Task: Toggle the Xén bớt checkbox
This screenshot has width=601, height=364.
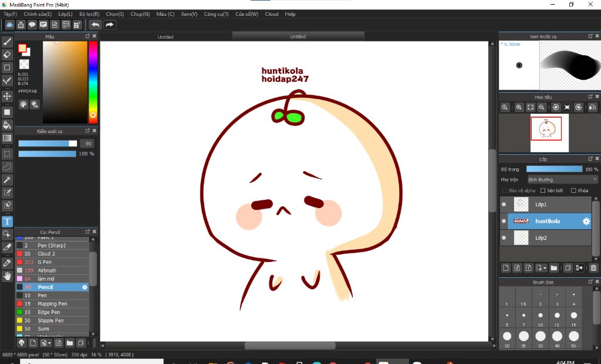Action: (543, 190)
